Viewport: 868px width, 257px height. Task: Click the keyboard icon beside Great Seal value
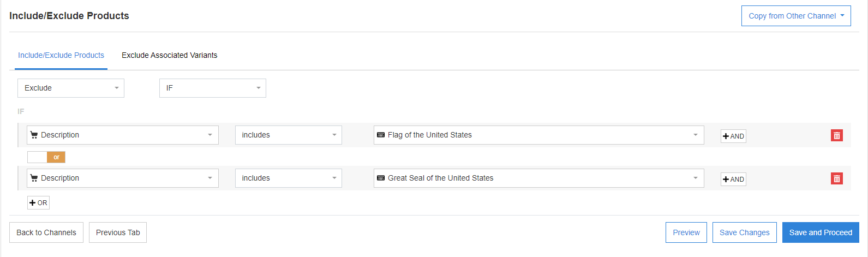381,178
